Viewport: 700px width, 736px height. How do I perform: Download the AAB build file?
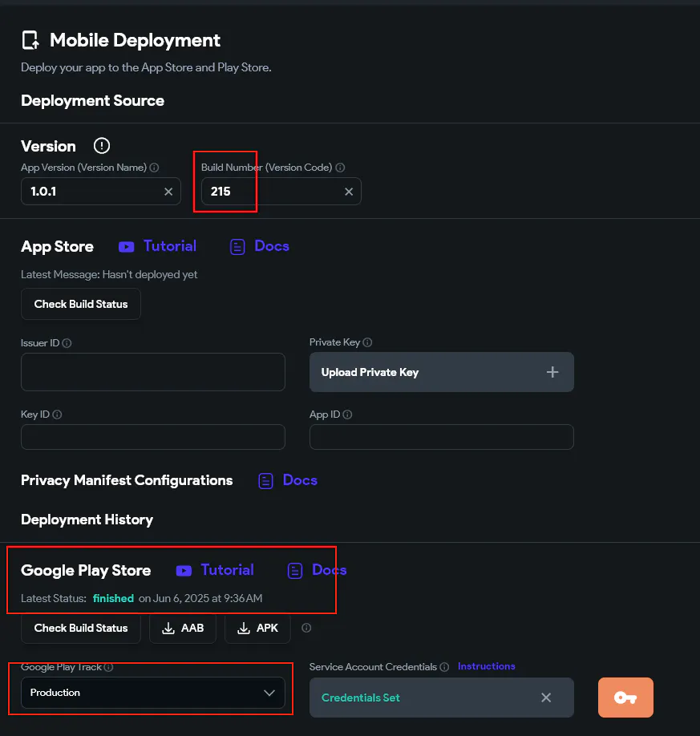183,628
